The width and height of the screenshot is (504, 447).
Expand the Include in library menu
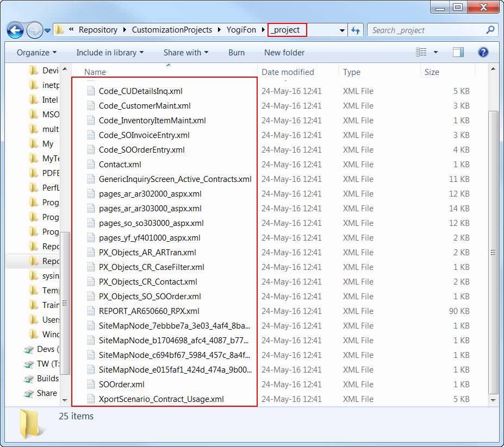110,53
